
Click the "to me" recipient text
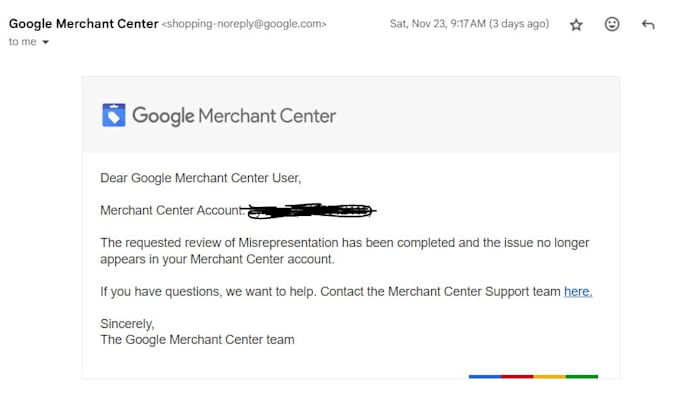coord(23,42)
